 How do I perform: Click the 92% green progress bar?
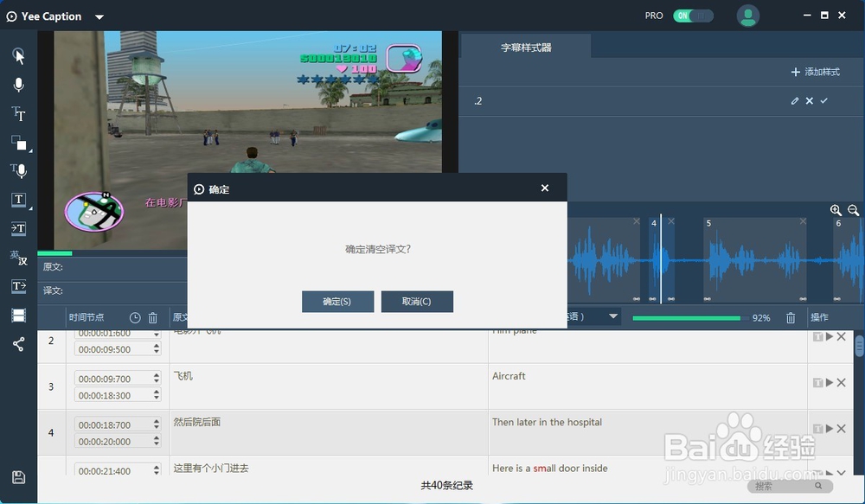pyautogui.click(x=686, y=318)
